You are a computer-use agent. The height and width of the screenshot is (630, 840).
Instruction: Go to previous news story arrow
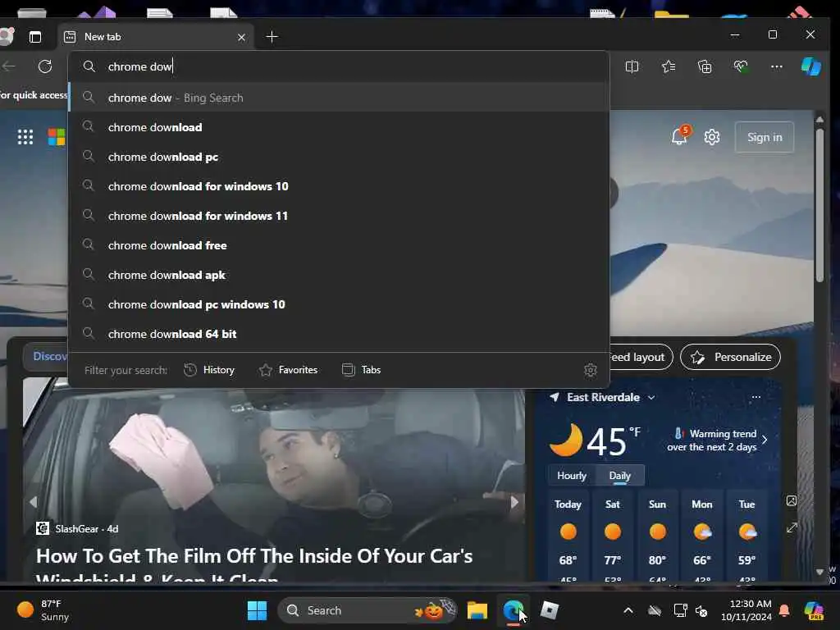pos(33,502)
